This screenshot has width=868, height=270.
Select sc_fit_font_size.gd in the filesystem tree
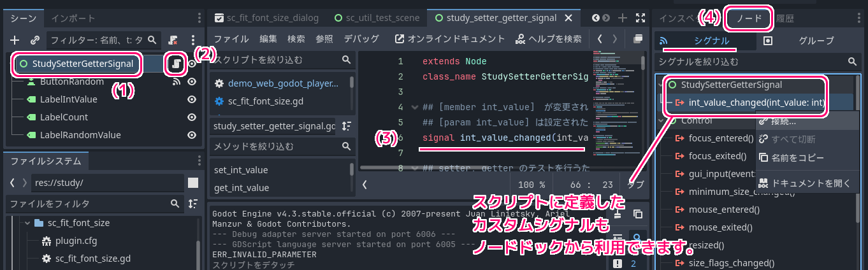pyautogui.click(x=92, y=259)
